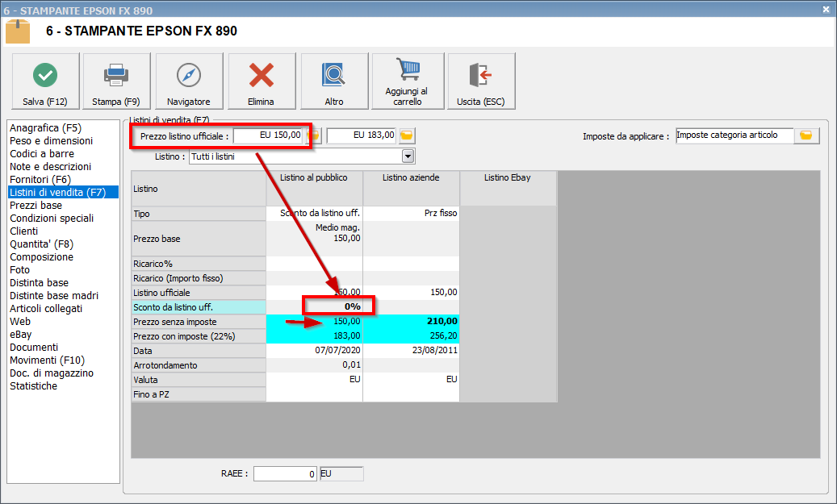Go to Codici a barre section
The width and height of the screenshot is (837, 504).
42,153
